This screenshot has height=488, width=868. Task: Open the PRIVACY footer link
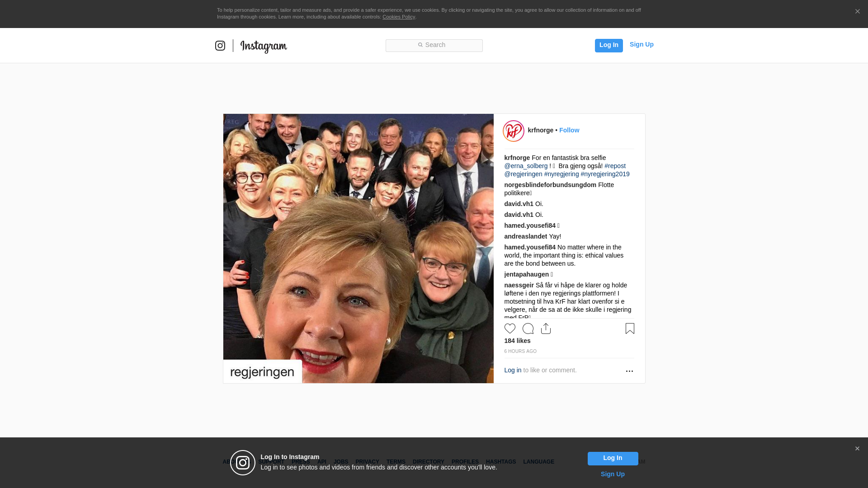367,462
